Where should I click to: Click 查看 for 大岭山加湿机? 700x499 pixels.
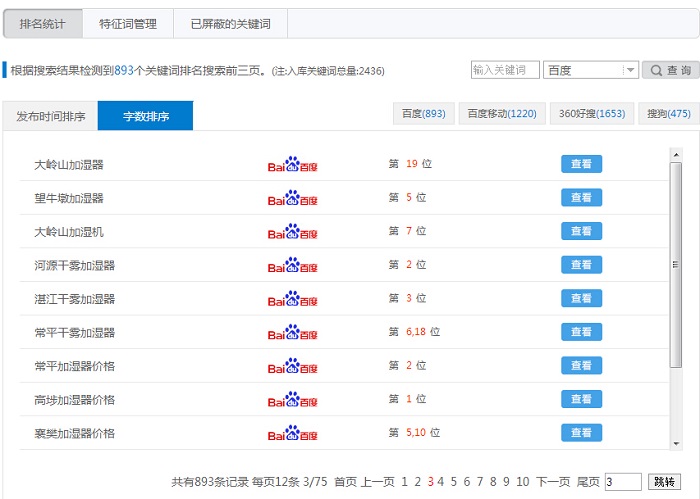coord(581,231)
